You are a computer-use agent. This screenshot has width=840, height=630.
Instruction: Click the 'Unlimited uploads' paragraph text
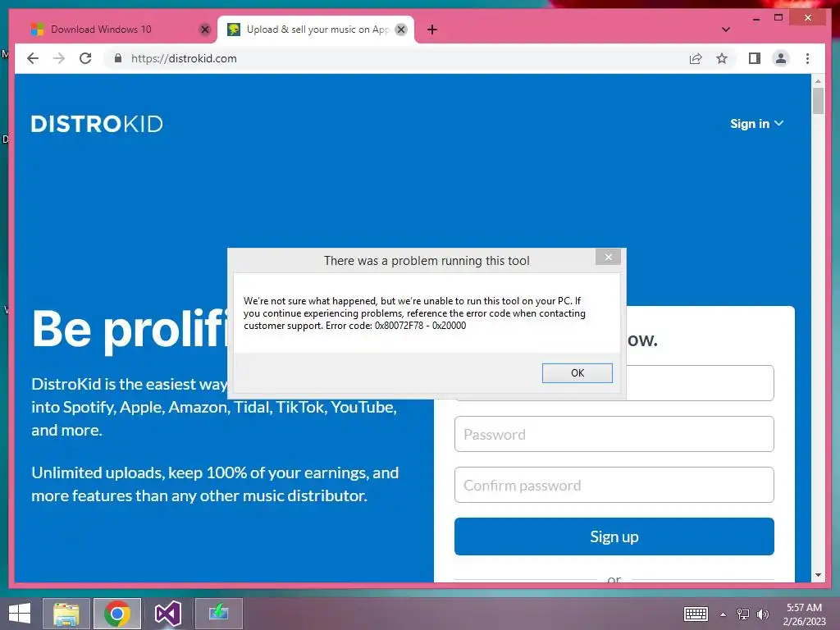pos(215,484)
